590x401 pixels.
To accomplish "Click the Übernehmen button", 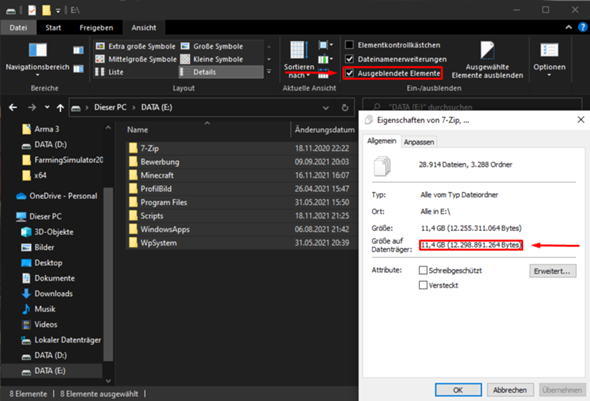I will [x=562, y=390].
